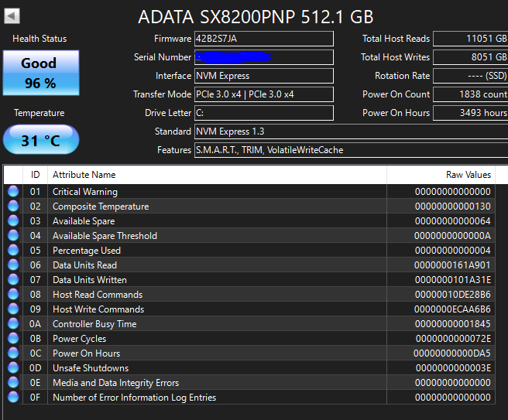Click the Rotation Rate value
The width and height of the screenshot is (508, 420).
[x=470, y=76]
